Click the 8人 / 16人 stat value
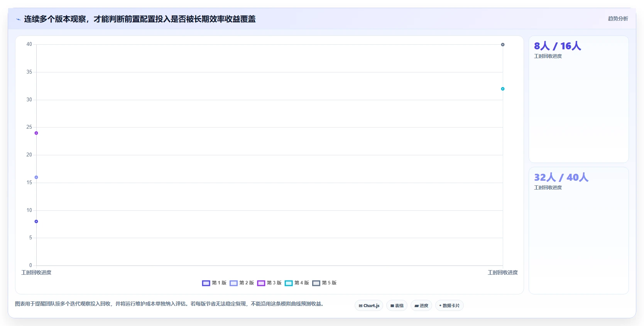 (x=558, y=46)
